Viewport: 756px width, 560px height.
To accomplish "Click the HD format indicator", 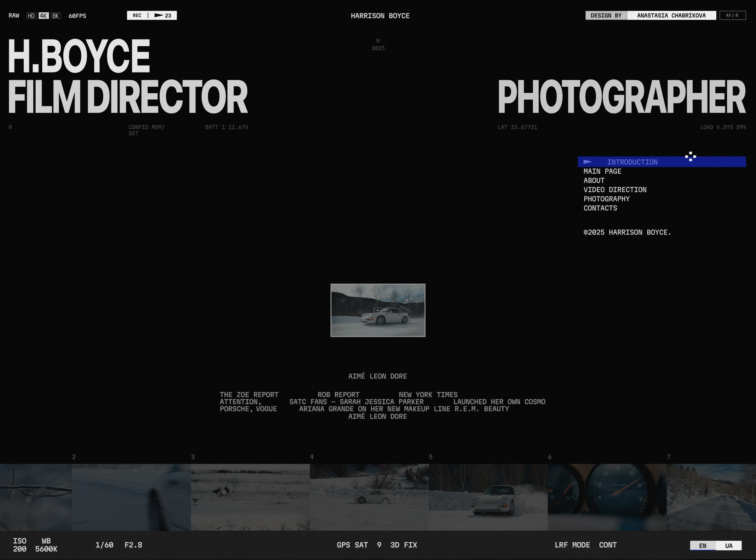I will coord(31,15).
